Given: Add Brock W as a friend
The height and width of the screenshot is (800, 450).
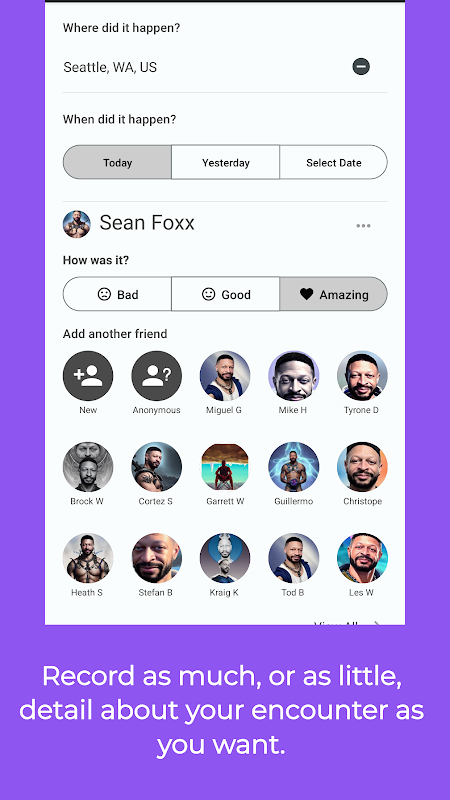Looking at the screenshot, I should [x=88, y=467].
